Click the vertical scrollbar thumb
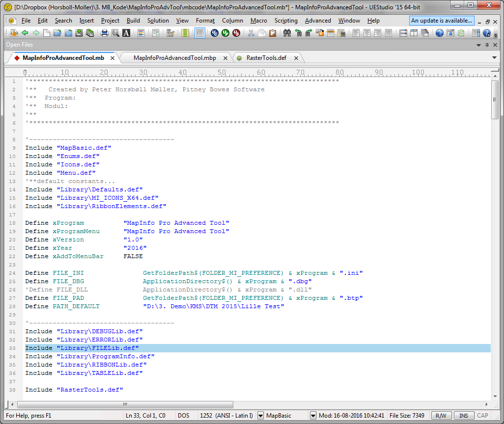Image resolution: width=504 pixels, height=424 pixels. pyautogui.click(x=495, y=100)
